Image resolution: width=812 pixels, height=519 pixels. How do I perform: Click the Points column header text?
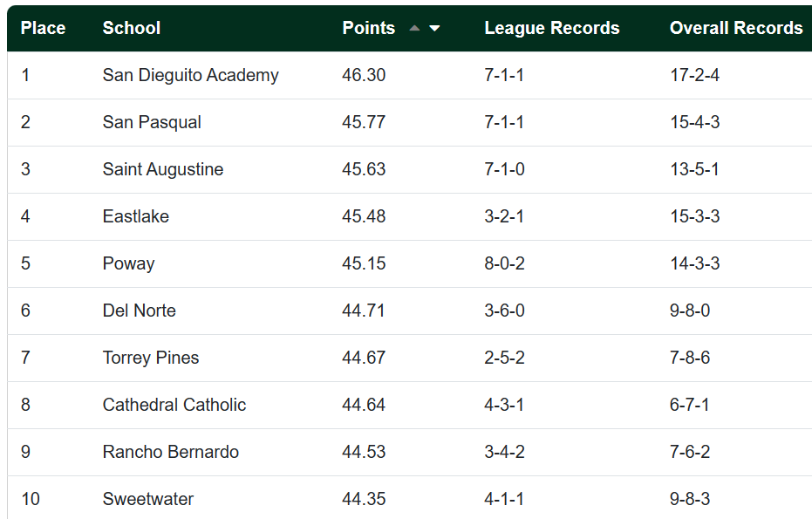(368, 28)
